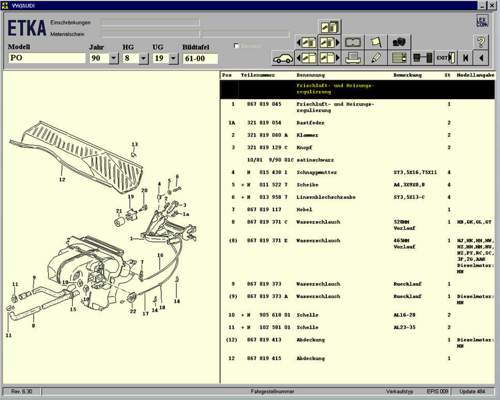Click the HG value 8

click(x=131, y=58)
